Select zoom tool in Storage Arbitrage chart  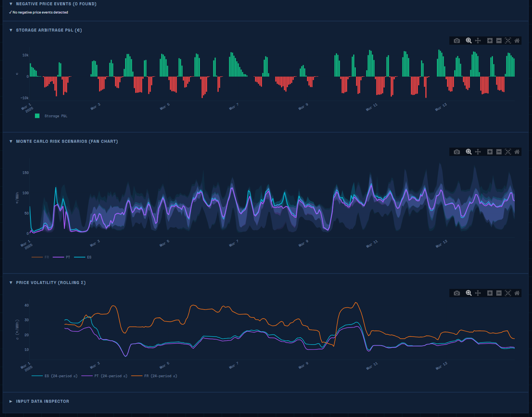point(469,41)
